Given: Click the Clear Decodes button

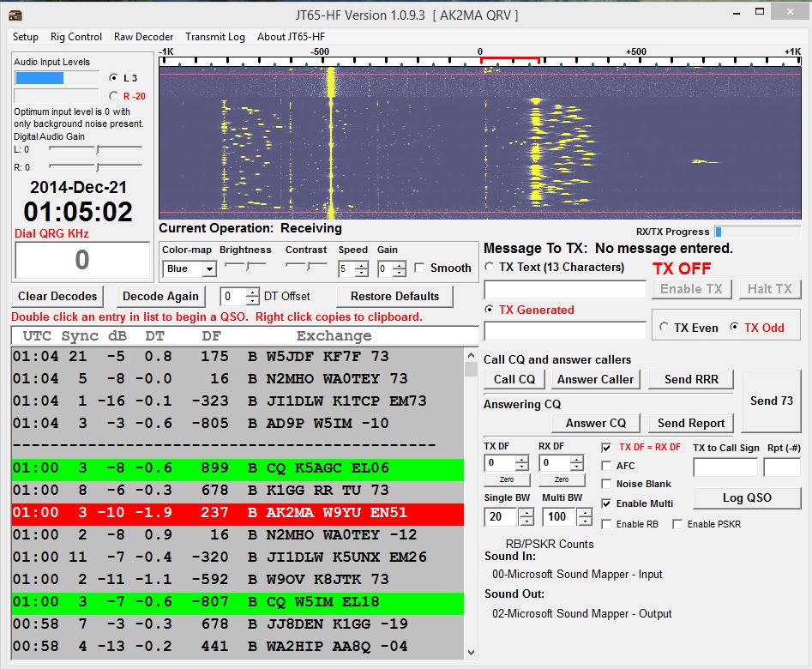Looking at the screenshot, I should point(57,297).
